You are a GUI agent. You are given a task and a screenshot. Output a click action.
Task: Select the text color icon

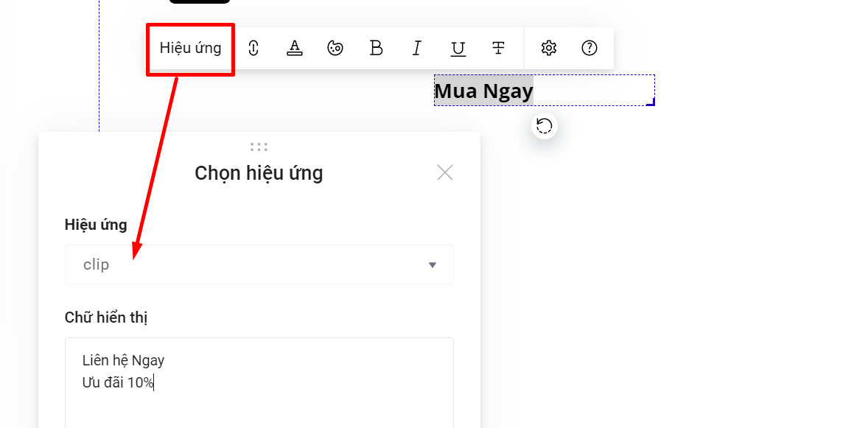(x=295, y=49)
